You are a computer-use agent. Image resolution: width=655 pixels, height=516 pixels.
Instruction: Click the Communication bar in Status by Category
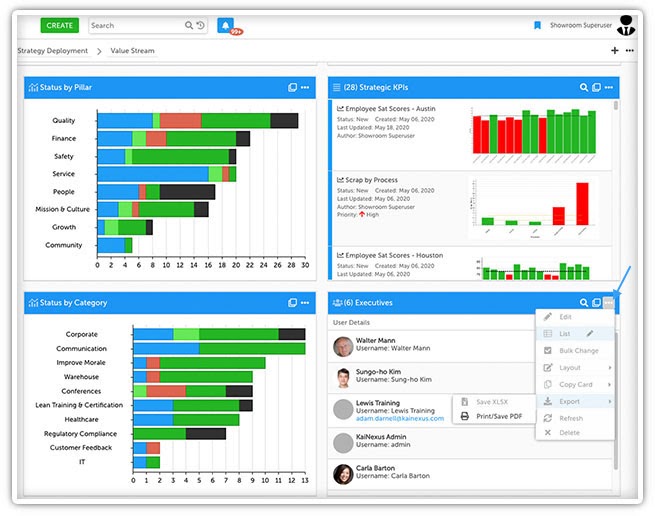pyautogui.click(x=219, y=348)
